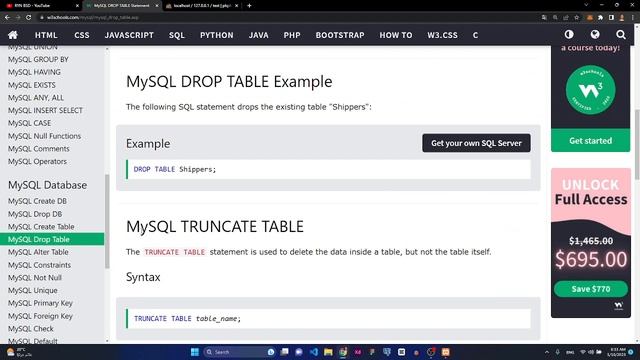Open MySQL Create Table in sidebar
Image resolution: width=640 pixels, height=360 pixels.
(x=41, y=227)
